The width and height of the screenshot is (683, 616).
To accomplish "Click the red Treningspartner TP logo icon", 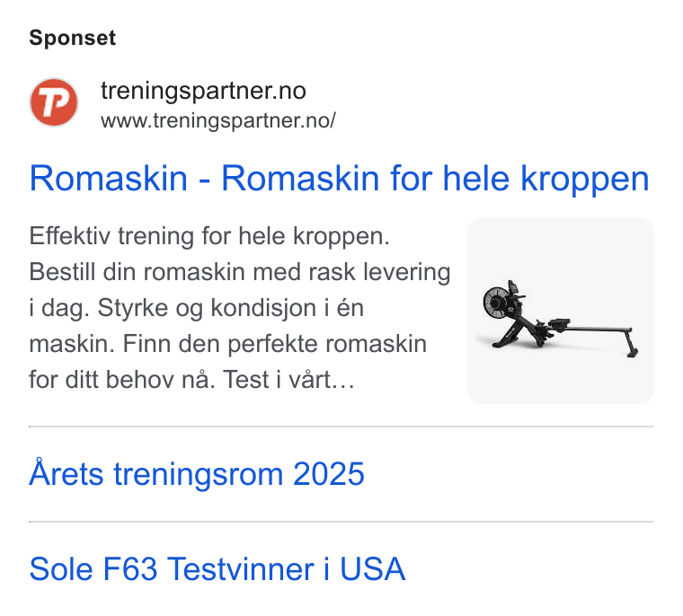I will [x=54, y=102].
